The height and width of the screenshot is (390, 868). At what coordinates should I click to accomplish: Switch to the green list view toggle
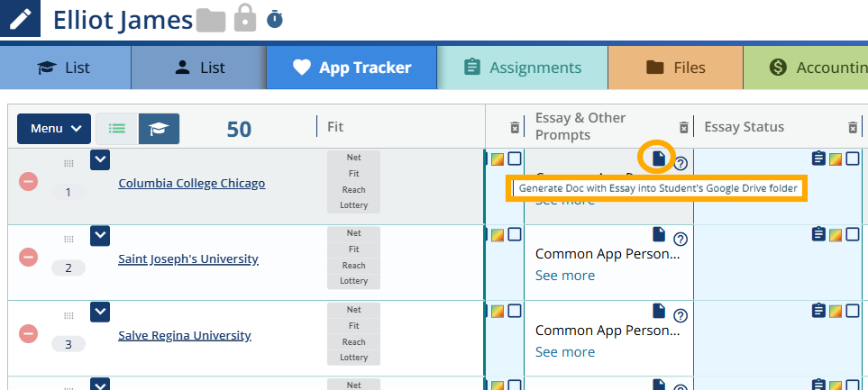click(x=117, y=129)
